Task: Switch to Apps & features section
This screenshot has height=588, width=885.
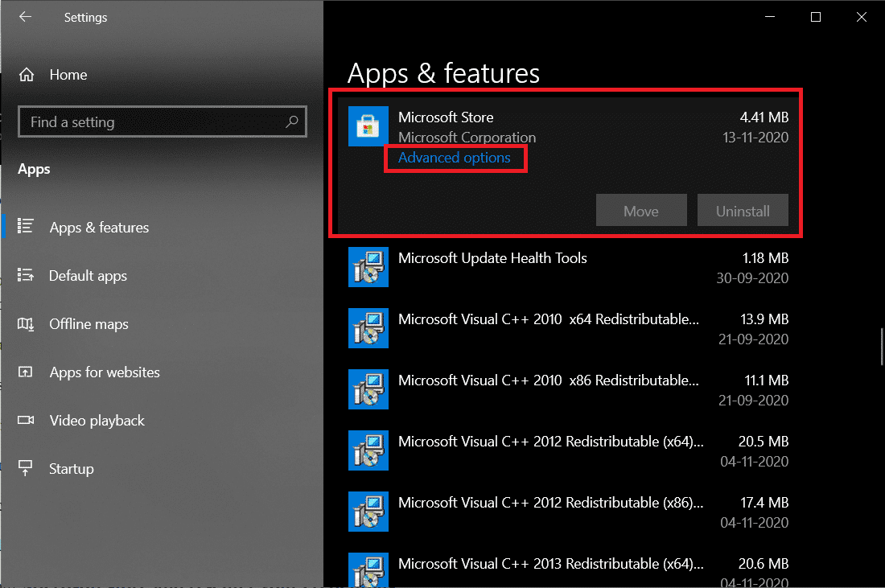Action: click(100, 228)
